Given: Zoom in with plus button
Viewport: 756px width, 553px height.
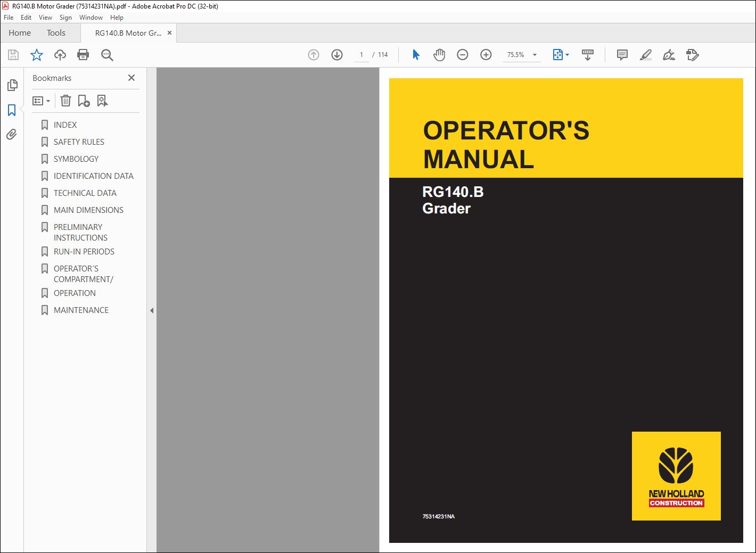Looking at the screenshot, I should (x=486, y=55).
